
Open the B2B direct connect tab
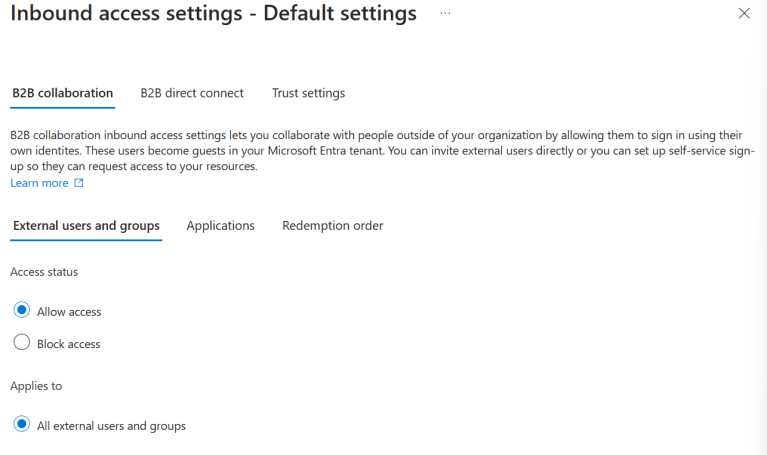[x=192, y=93]
